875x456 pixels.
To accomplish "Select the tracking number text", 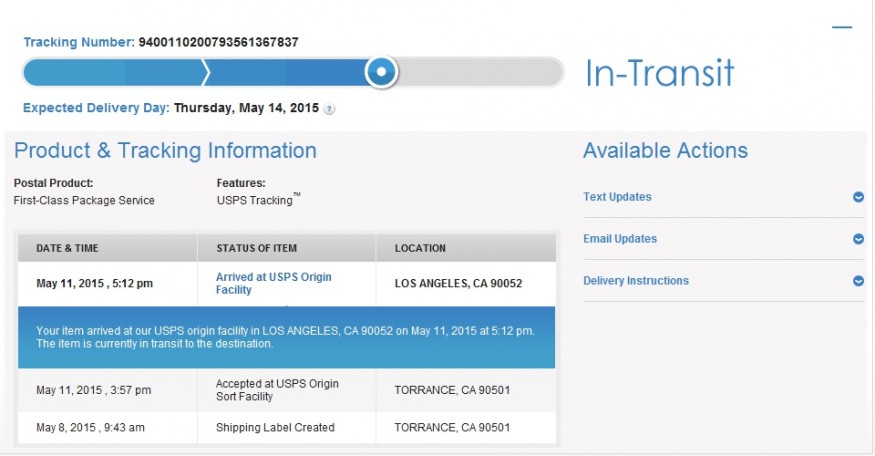I will click(x=218, y=42).
